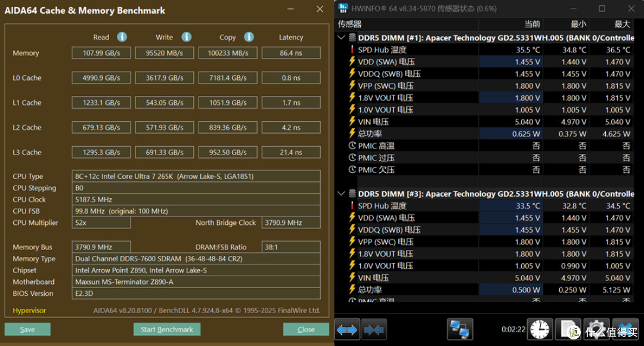
Task: Click the CPU Clock field 5187.5 MHz
Action: pos(196,199)
